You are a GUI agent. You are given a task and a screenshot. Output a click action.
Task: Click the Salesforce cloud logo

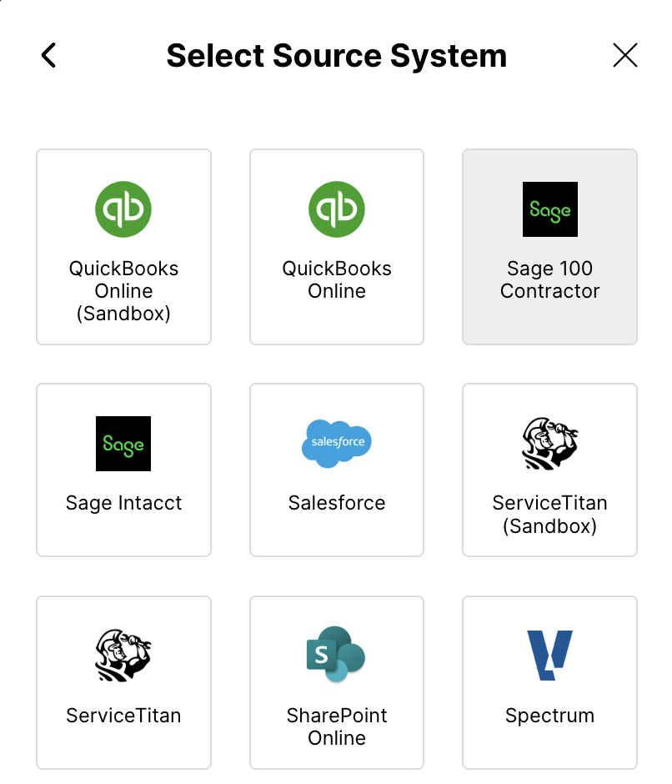click(x=337, y=443)
